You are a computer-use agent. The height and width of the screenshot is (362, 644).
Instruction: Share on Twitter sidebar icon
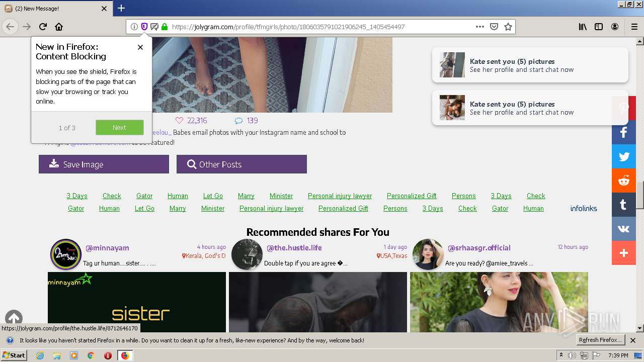pyautogui.click(x=624, y=156)
